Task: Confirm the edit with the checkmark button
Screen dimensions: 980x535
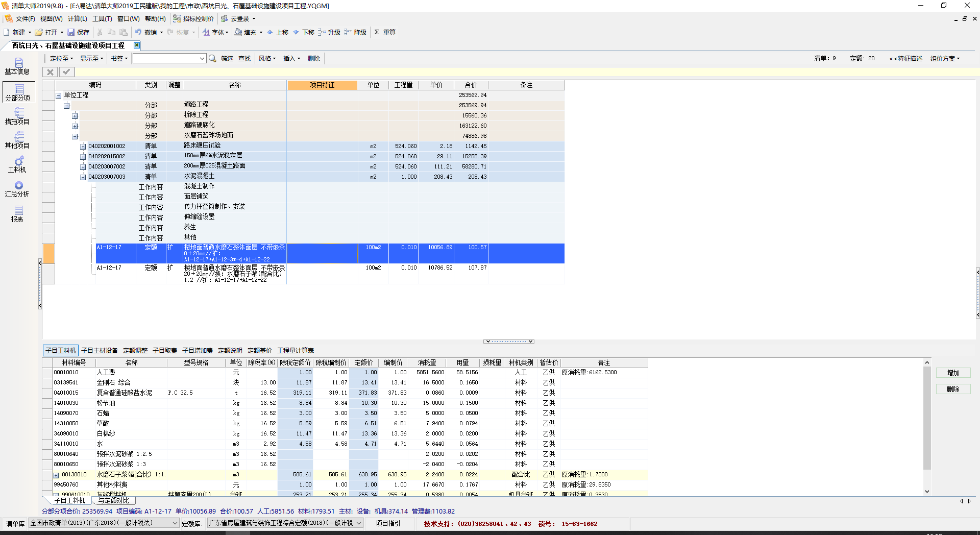Action: click(66, 72)
